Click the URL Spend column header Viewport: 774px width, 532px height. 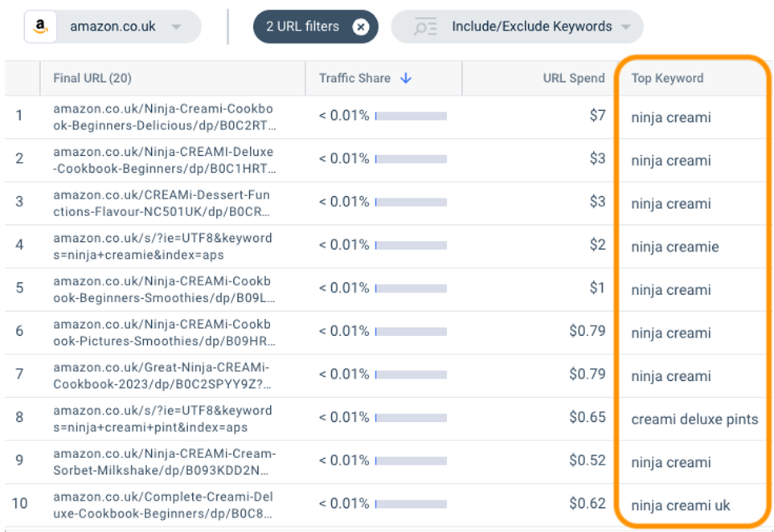(573, 78)
